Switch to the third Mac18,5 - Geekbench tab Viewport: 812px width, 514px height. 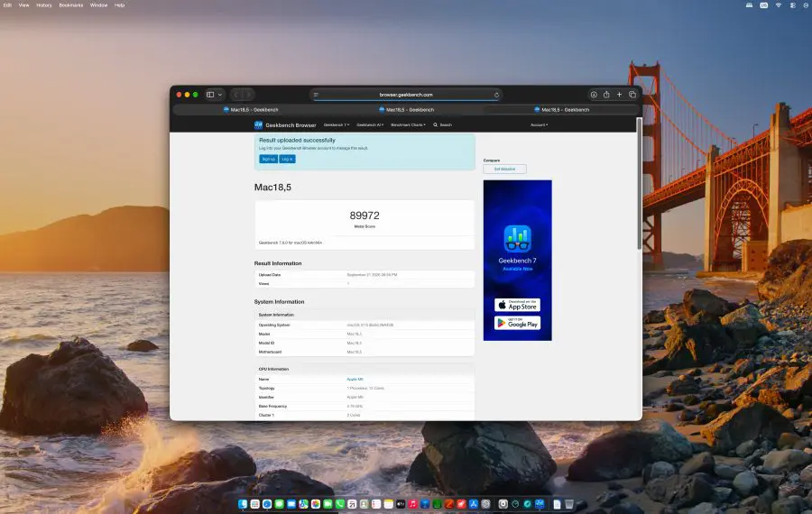(x=561, y=110)
